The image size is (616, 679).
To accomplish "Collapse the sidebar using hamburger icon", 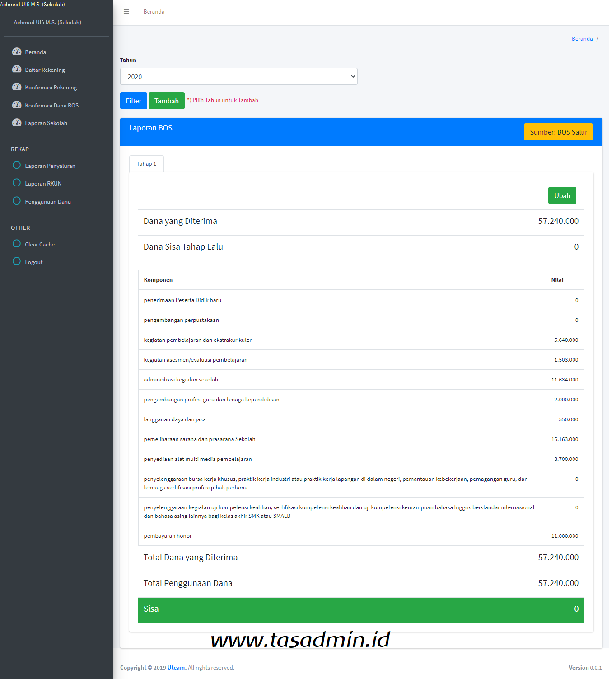I will (126, 11).
